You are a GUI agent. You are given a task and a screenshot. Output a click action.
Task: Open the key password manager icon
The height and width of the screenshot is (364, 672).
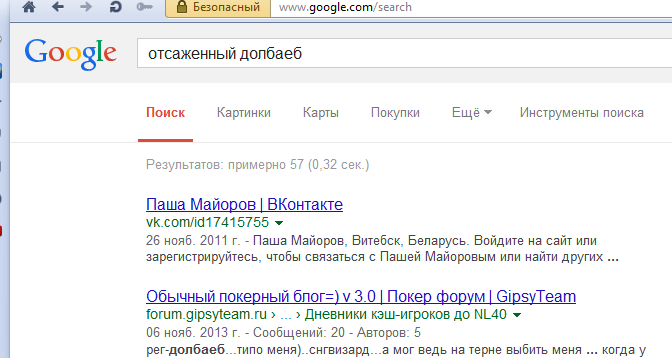click(x=144, y=7)
